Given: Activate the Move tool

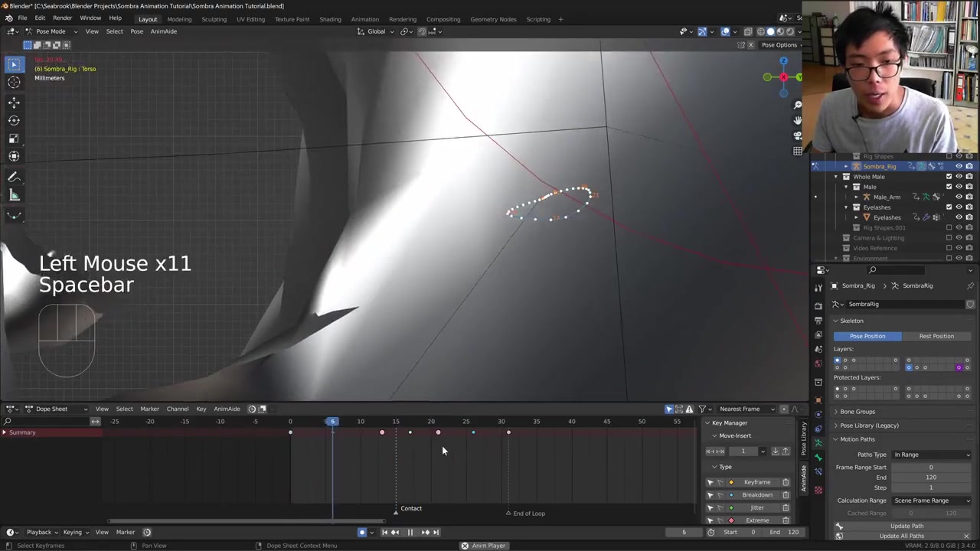Looking at the screenshot, I should (14, 103).
